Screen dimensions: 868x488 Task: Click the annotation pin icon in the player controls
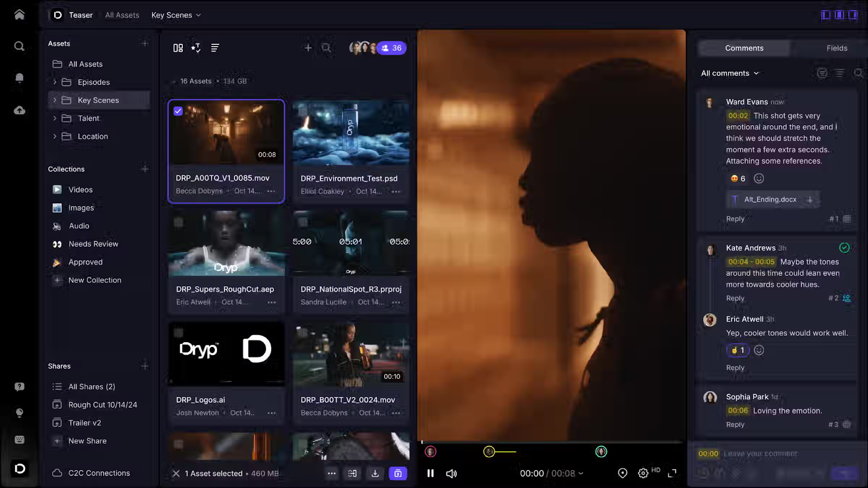point(622,473)
